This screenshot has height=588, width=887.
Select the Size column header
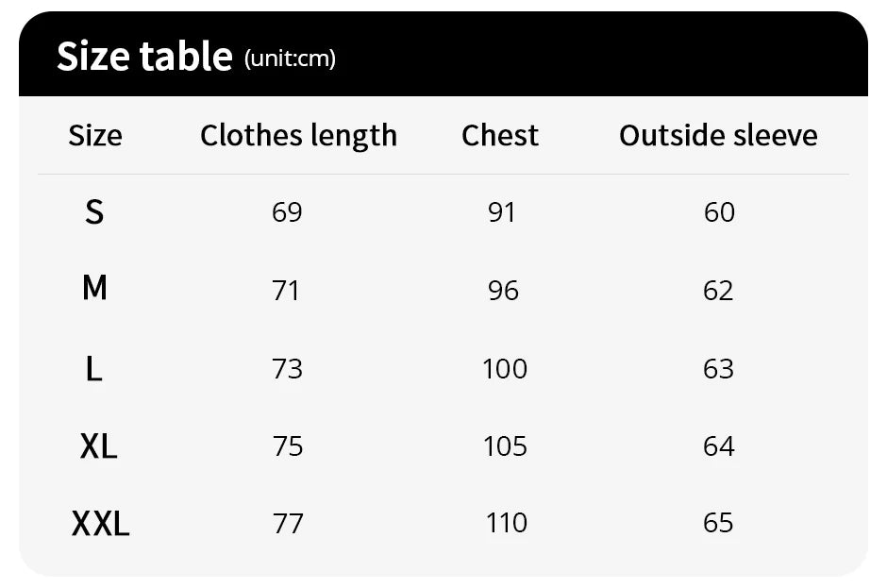coord(95,135)
